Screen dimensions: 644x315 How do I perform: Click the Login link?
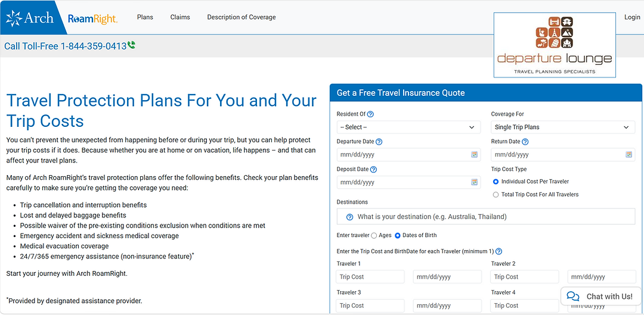coord(632,17)
